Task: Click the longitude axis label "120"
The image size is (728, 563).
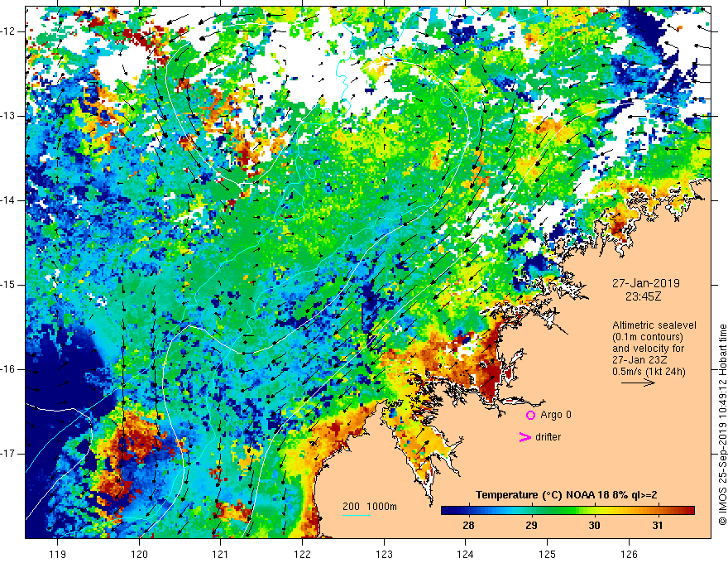Action: pyautogui.click(x=139, y=554)
